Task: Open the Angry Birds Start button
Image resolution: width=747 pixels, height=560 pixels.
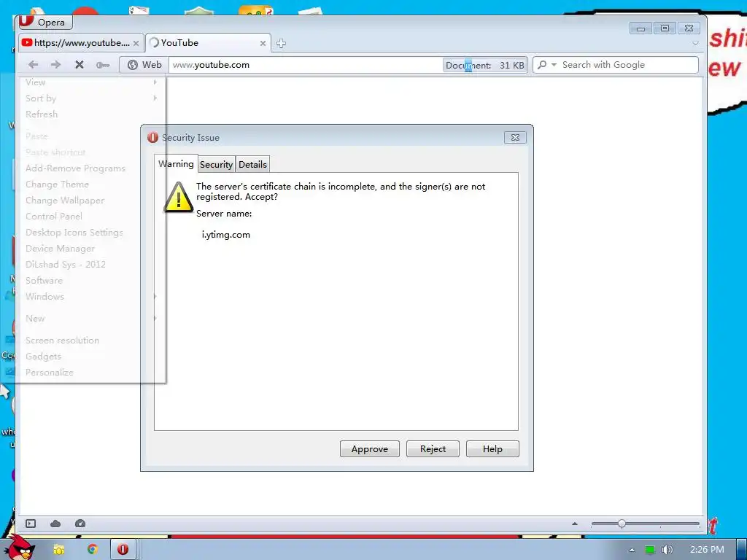Action: click(x=20, y=548)
